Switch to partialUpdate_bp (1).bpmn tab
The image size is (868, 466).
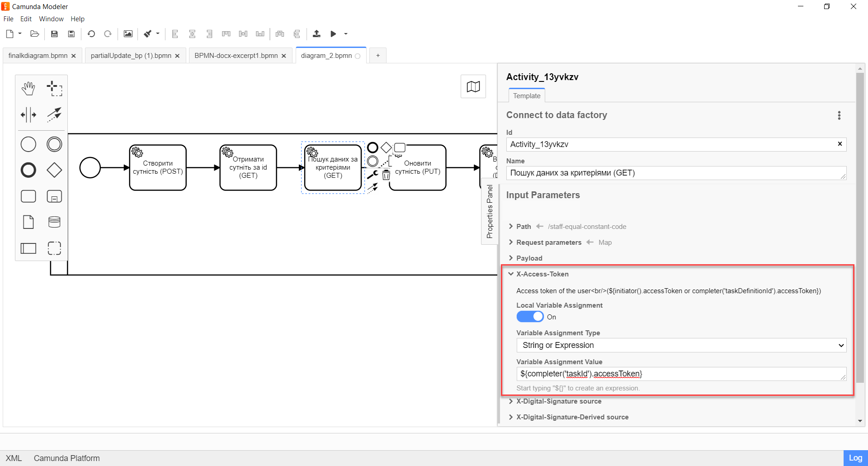click(131, 56)
